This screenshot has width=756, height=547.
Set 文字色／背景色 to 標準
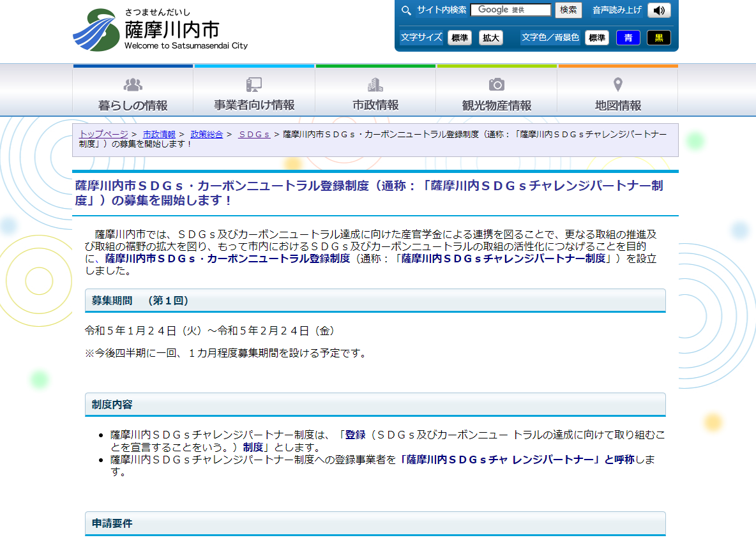(x=596, y=38)
